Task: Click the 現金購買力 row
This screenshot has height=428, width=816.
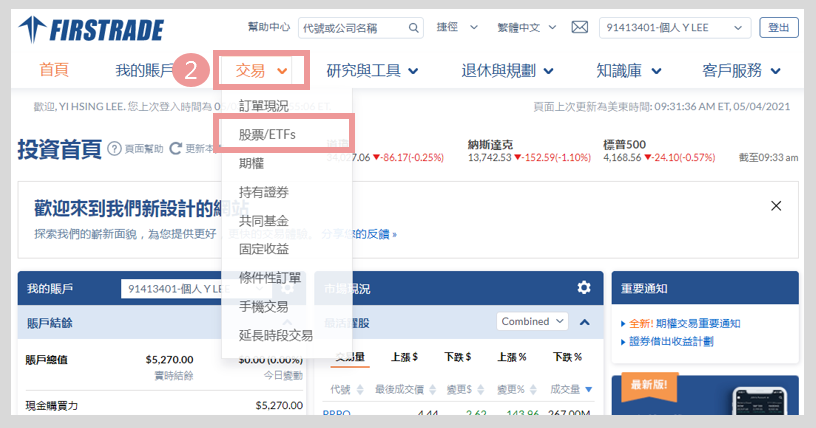Action: click(164, 405)
